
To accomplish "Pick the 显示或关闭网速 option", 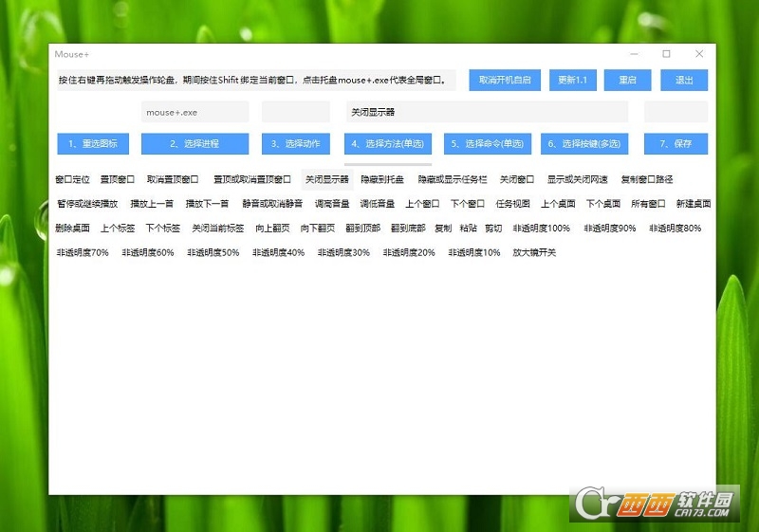I will coord(578,179).
